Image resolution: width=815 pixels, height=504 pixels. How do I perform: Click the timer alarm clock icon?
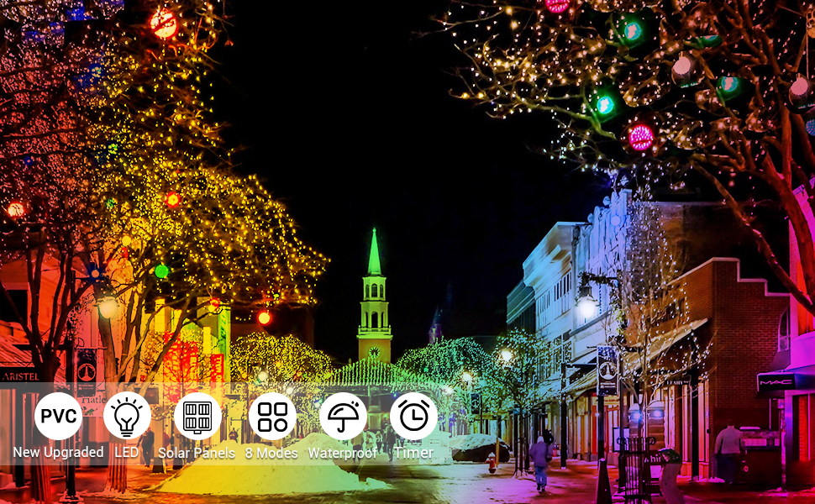point(413,416)
